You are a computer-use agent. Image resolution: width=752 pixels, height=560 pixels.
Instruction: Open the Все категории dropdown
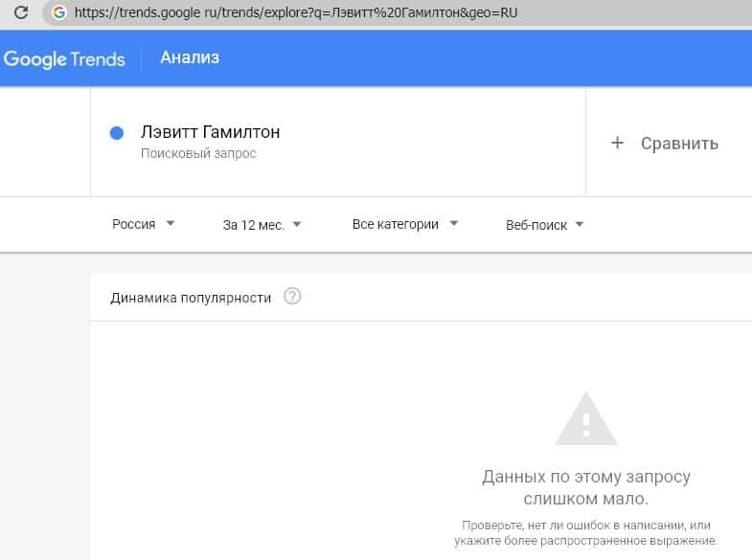pos(405,224)
